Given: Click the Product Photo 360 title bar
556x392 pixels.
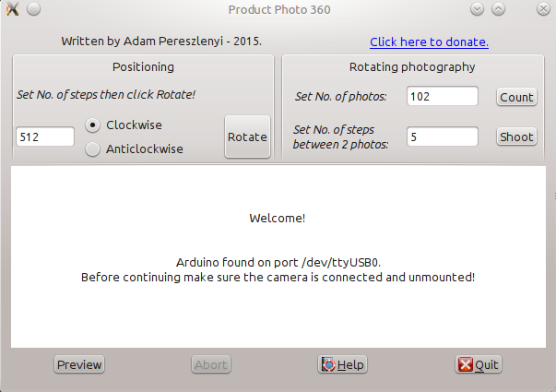Looking at the screenshot, I should [278, 9].
